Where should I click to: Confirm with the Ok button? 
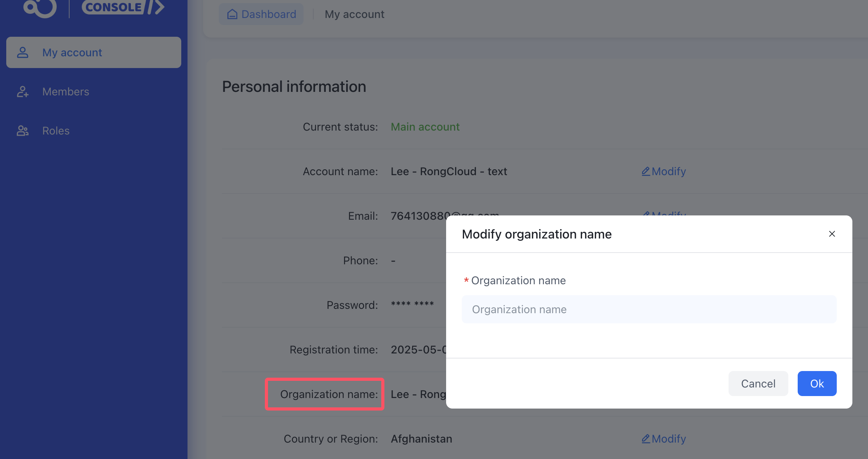(817, 384)
